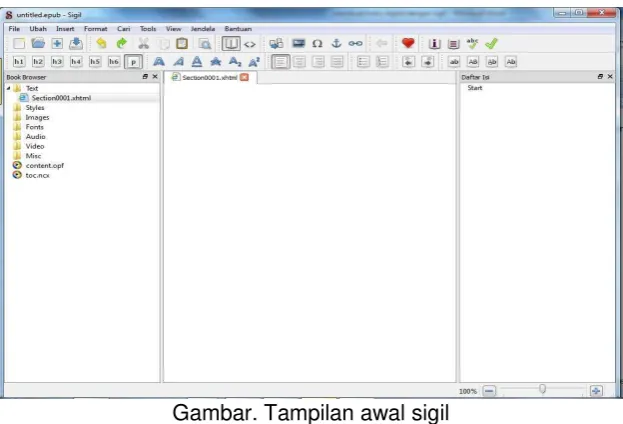Viewport: 623px width, 424px height.
Task: Toggle strikethrough text formatting
Action: pyautogui.click(x=216, y=62)
